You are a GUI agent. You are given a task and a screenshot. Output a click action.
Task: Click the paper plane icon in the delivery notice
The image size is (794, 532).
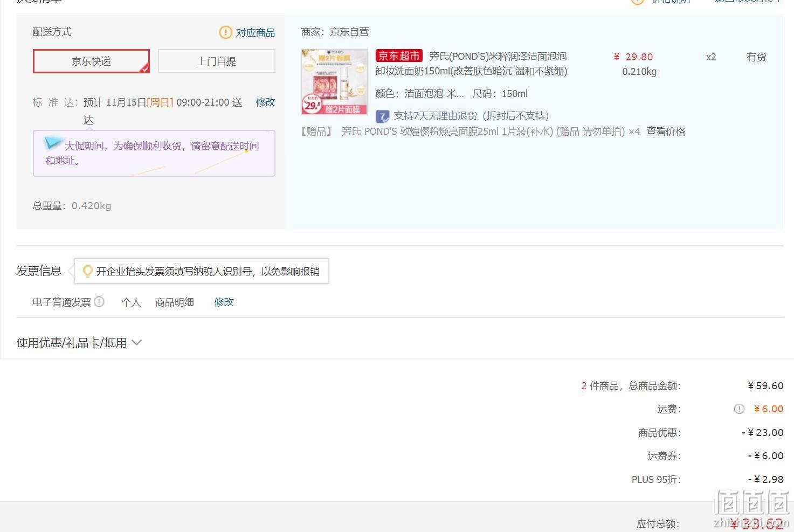pos(53,142)
